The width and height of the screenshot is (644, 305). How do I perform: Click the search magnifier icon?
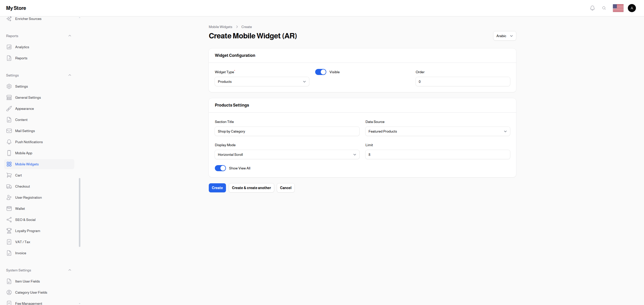pyautogui.click(x=604, y=8)
